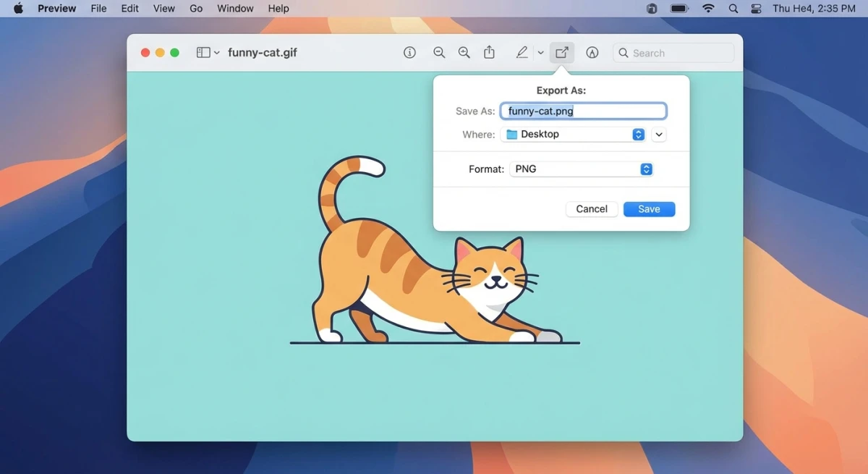The height and width of the screenshot is (474, 868).
Task: Open the Inspector info icon
Action: tap(410, 53)
